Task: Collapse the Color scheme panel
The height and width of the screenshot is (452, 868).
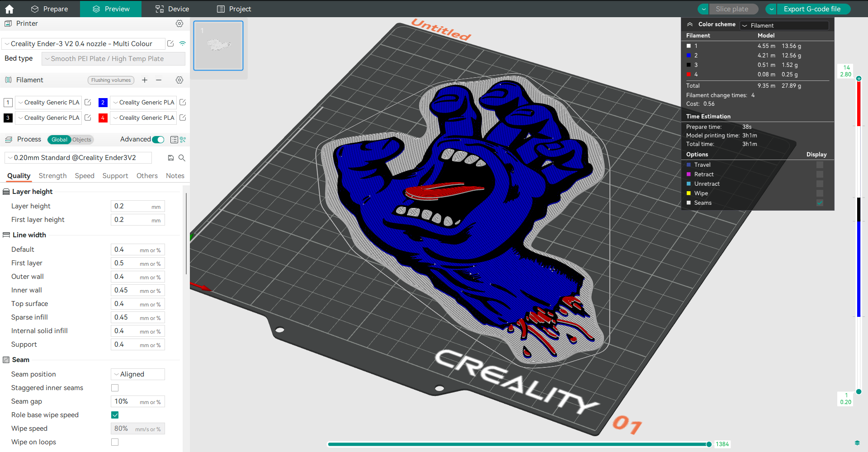Action: pyautogui.click(x=690, y=24)
